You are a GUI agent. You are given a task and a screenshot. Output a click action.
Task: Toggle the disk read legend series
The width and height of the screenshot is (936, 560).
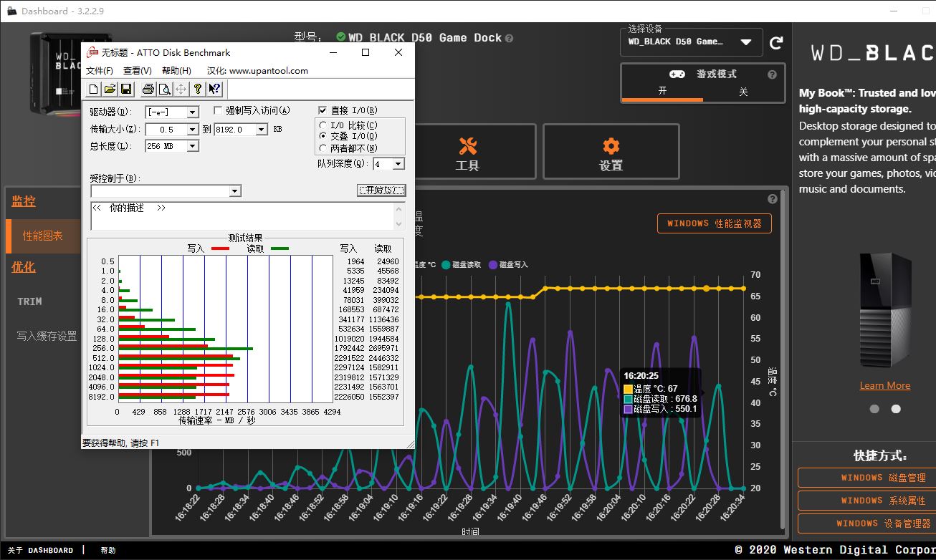pyautogui.click(x=462, y=265)
